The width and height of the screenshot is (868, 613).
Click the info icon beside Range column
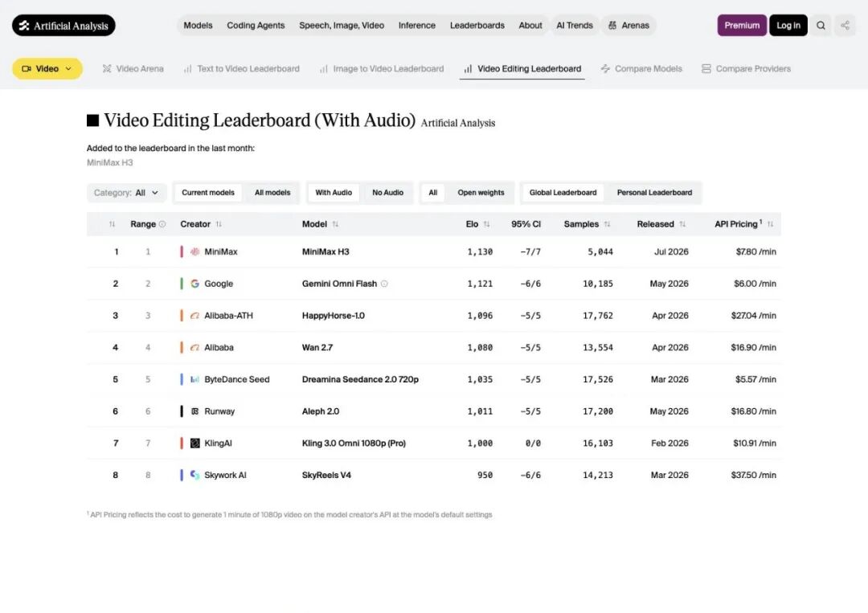coord(162,224)
